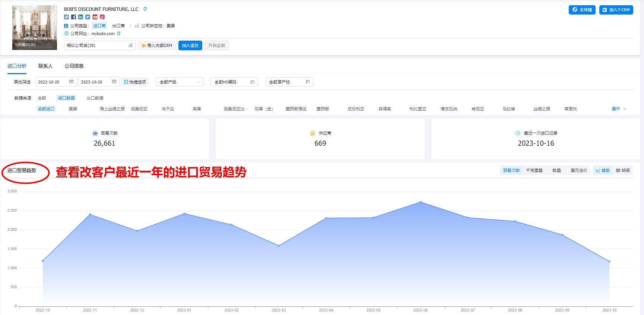644x315 pixels.
Task: Click the 导入内部CRM button
Action: pyautogui.click(x=157, y=45)
